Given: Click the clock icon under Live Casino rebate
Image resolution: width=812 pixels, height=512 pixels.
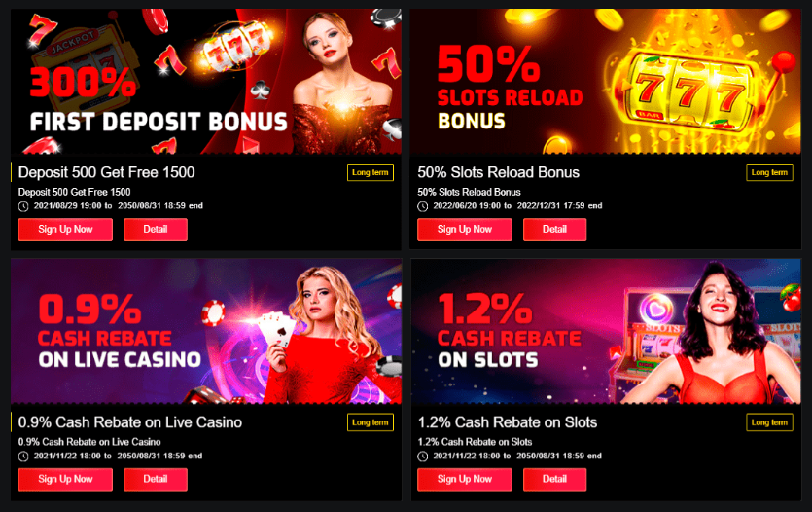Looking at the screenshot, I should 23,457.
